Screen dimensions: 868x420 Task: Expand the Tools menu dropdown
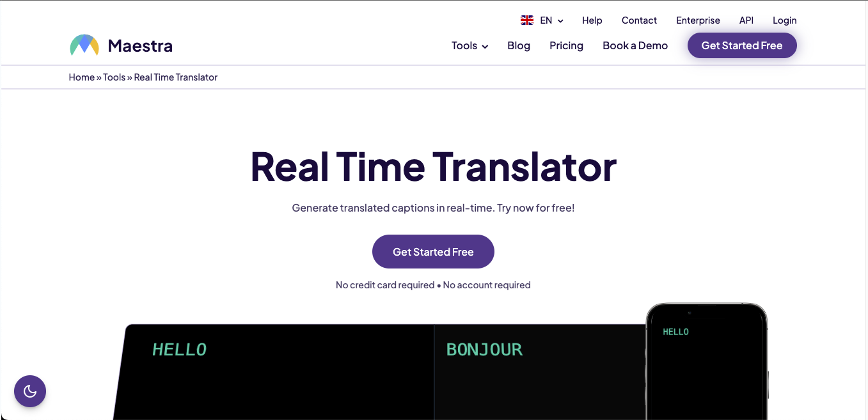click(x=470, y=45)
